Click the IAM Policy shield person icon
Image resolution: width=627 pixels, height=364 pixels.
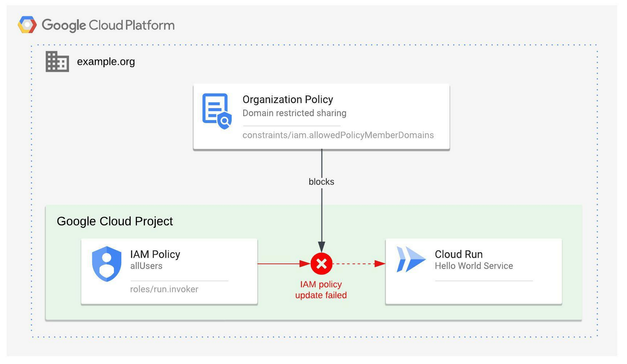(x=107, y=264)
